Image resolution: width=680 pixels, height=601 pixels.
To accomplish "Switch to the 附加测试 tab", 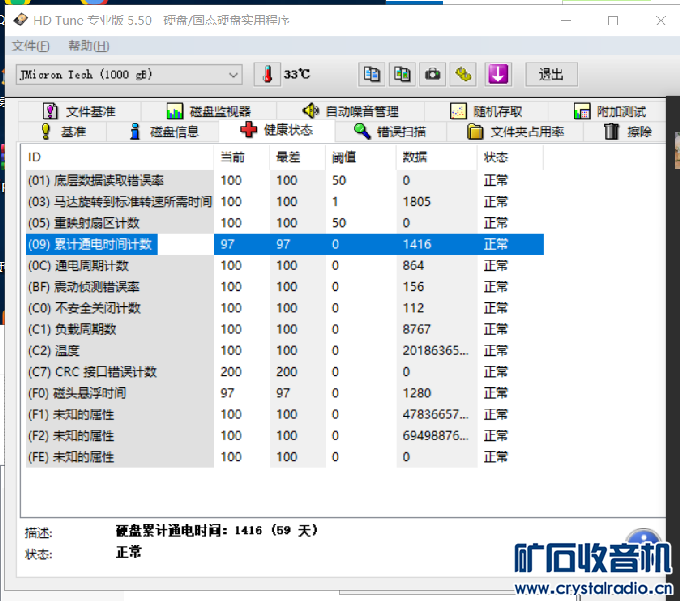I will click(x=610, y=111).
